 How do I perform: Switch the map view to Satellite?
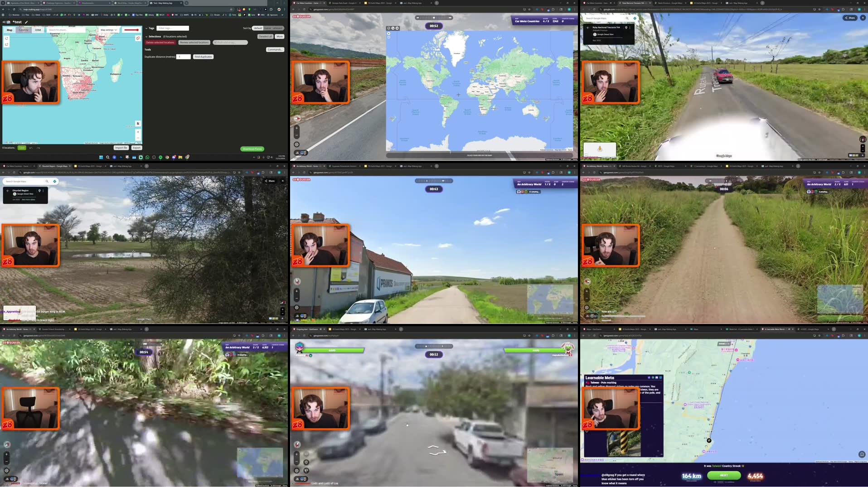tap(23, 30)
